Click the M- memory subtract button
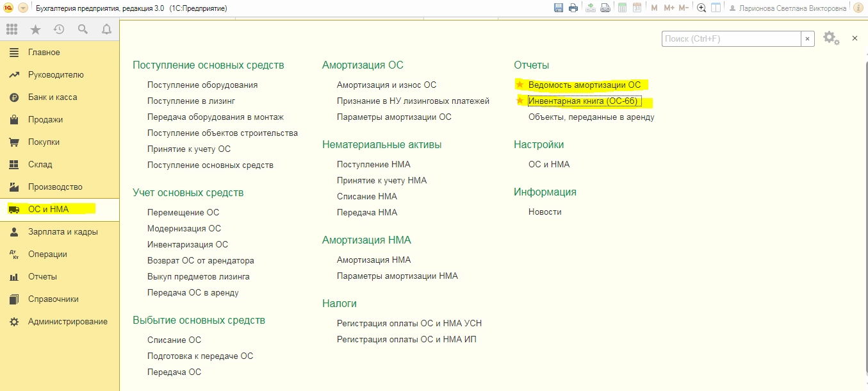This screenshot has width=868, height=391. [x=684, y=8]
